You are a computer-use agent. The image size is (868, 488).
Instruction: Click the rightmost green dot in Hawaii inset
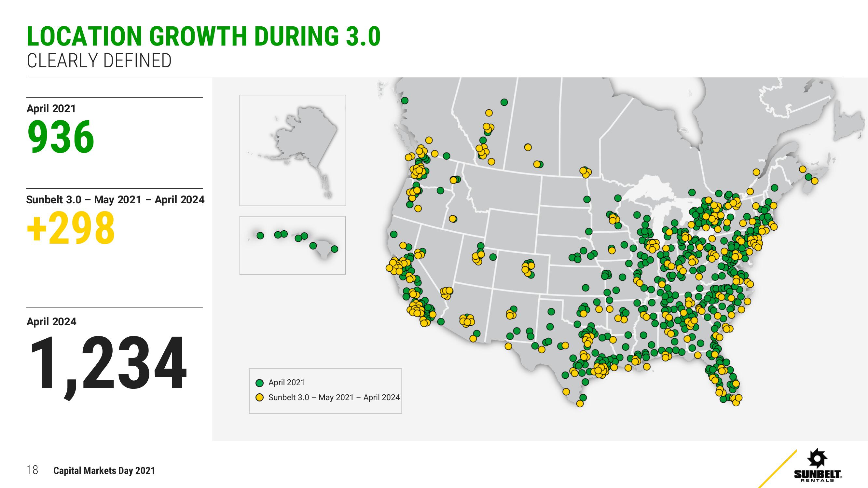point(334,249)
